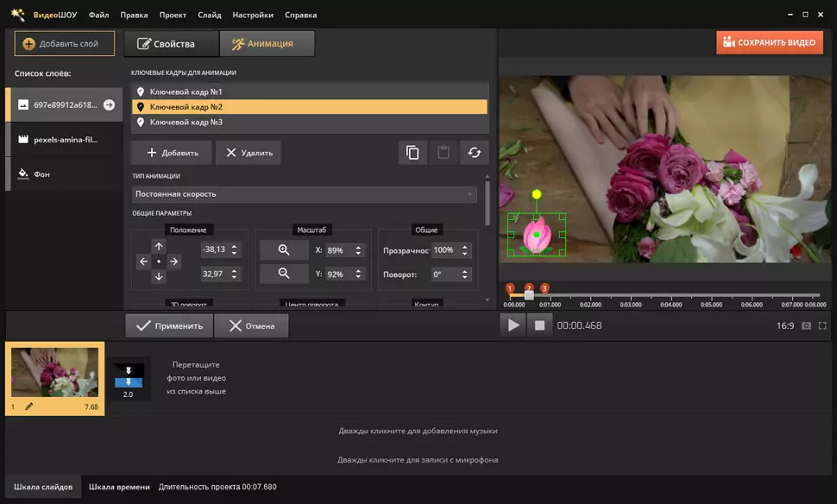Image resolution: width=837 pixels, height=504 pixels.
Task: Click the 16:9 aspect ratio label
Action: [x=785, y=325]
